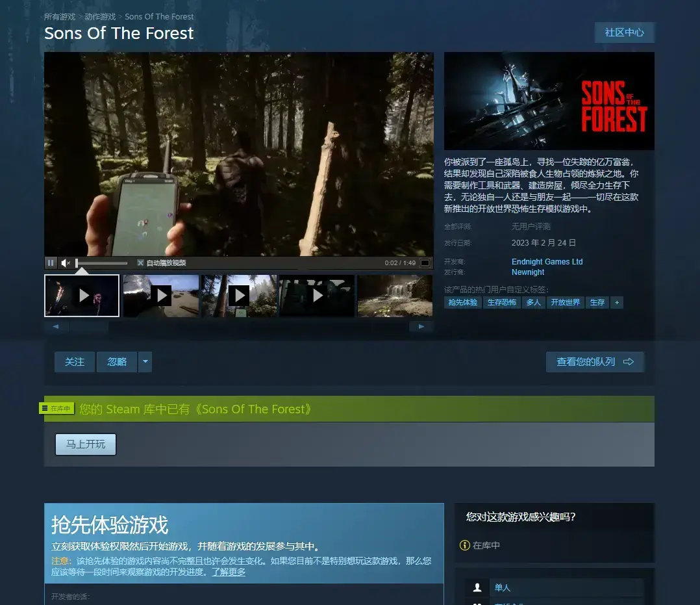Click the 忽略 ignore button
The height and width of the screenshot is (605, 700).
tap(117, 362)
